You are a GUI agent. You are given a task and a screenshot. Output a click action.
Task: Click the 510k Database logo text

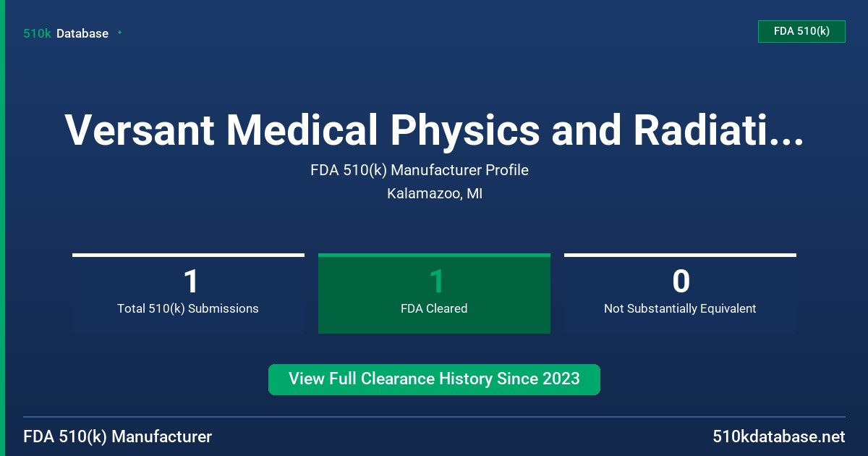[x=66, y=33]
